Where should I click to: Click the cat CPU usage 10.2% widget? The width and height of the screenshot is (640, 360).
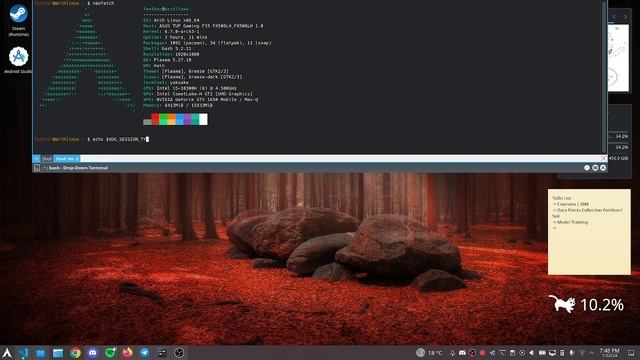[x=586, y=304]
